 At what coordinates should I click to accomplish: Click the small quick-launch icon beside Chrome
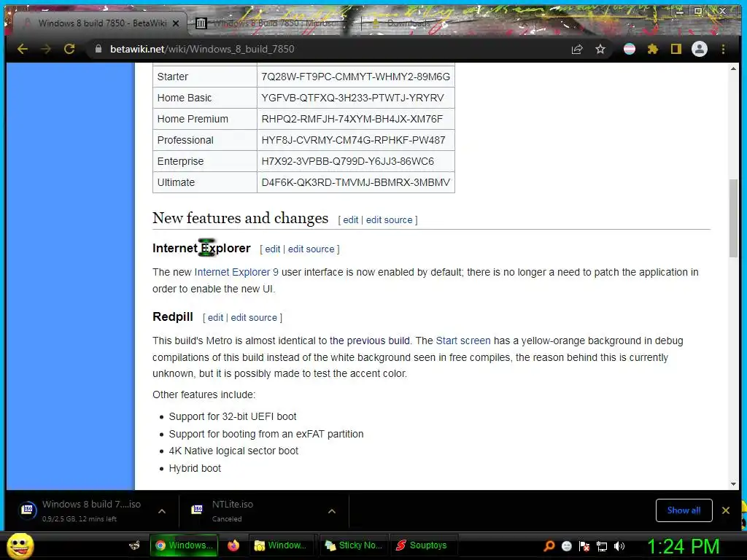point(135,545)
